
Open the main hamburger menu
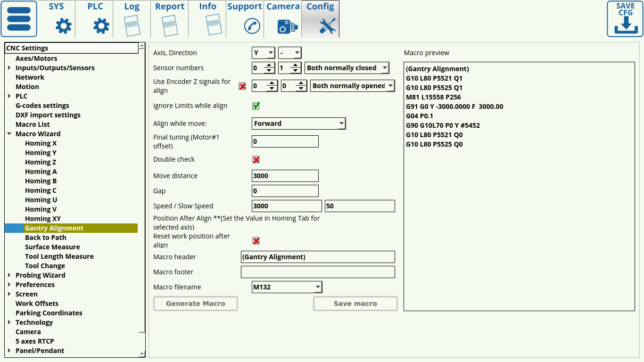coord(19,19)
